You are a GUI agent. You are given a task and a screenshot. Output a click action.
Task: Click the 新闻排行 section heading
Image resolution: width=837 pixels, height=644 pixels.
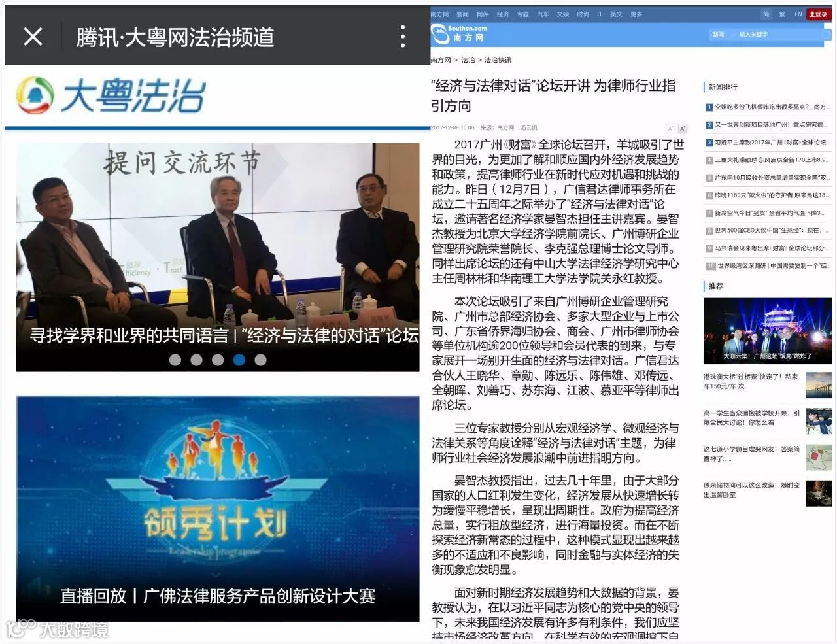pyautogui.click(x=723, y=87)
